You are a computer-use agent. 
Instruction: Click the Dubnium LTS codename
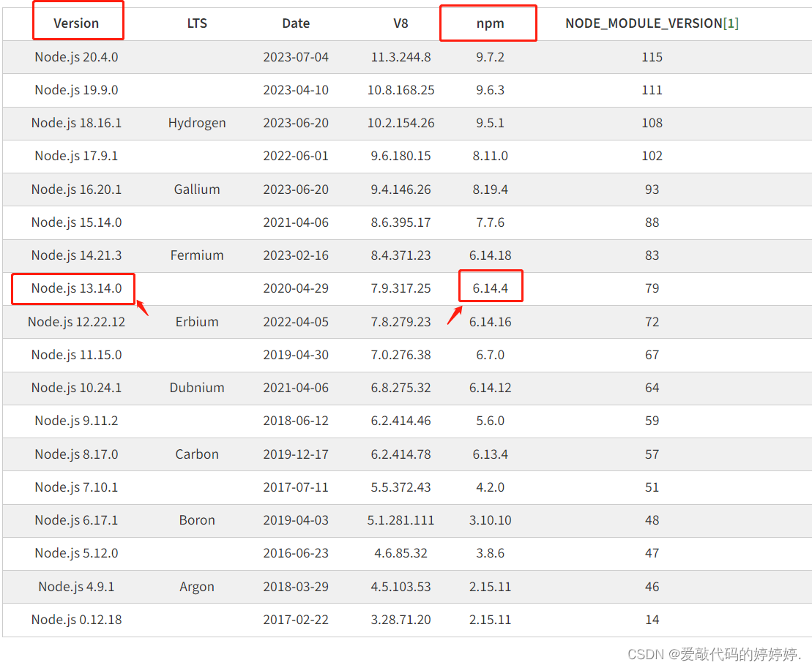197,388
